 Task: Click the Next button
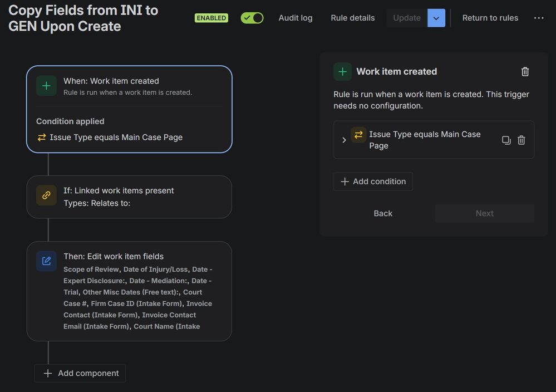click(484, 213)
